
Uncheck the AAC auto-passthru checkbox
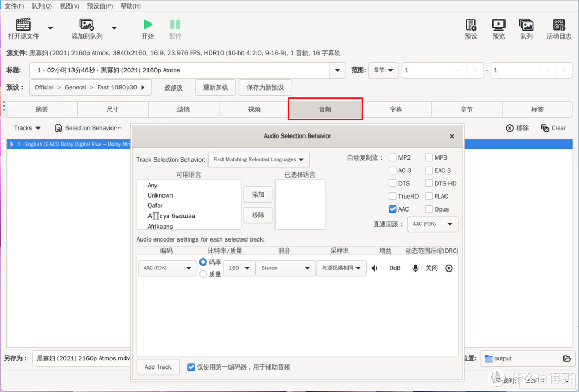click(x=392, y=209)
